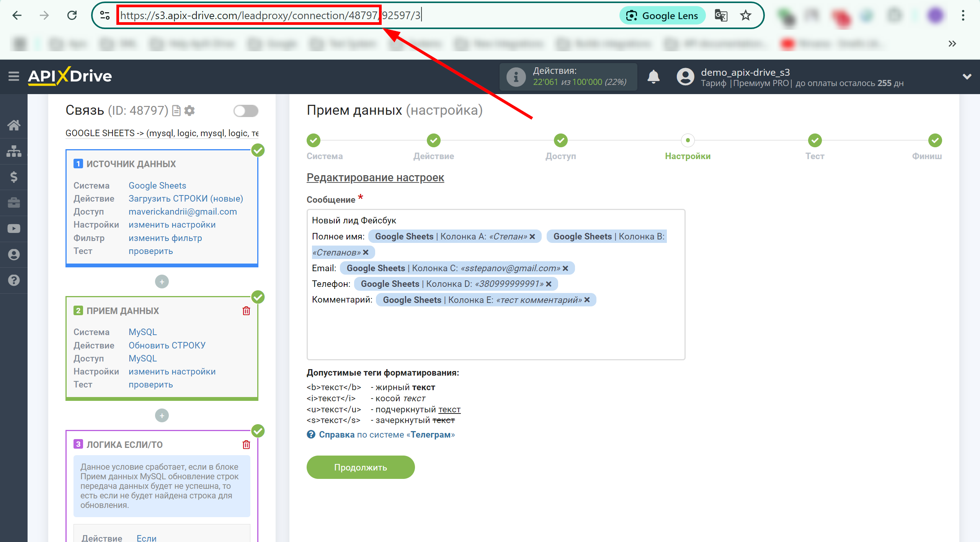Open Google Sheets system link
Screen dimensions: 980x542
click(x=157, y=186)
